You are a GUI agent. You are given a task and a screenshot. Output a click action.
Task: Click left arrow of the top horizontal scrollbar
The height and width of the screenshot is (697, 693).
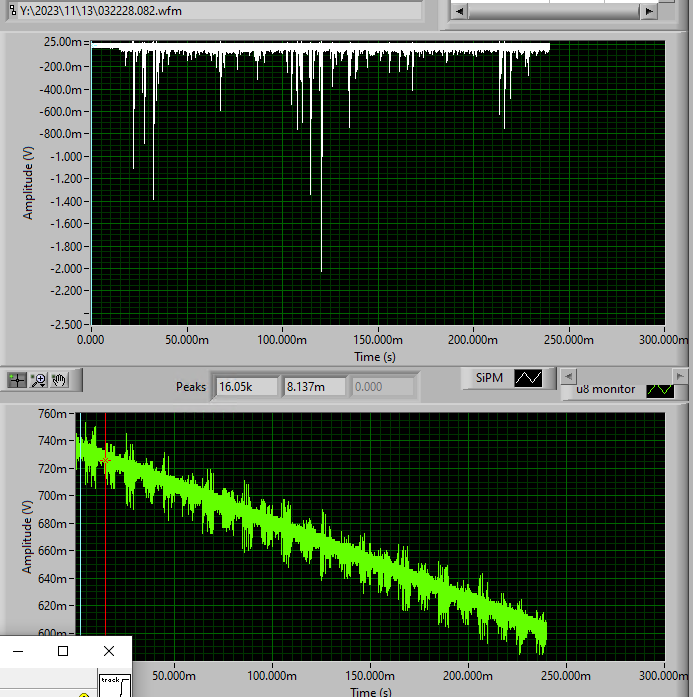[459, 12]
